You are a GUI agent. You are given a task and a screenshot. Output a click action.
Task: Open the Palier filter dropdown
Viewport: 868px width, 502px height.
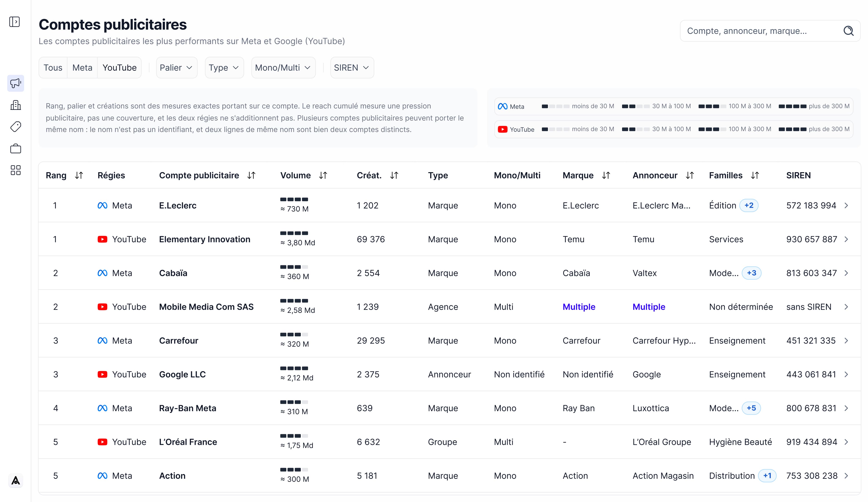[177, 68]
